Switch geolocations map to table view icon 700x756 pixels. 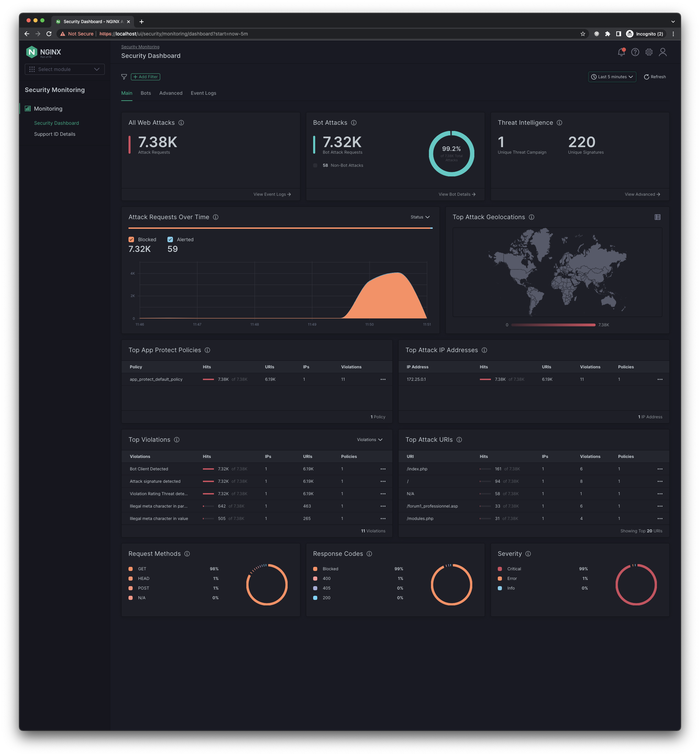657,217
